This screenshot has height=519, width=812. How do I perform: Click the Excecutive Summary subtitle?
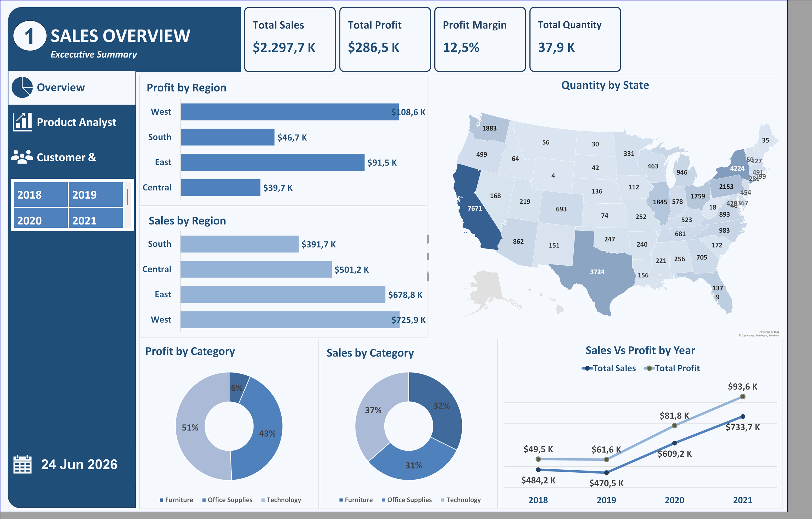tap(94, 54)
